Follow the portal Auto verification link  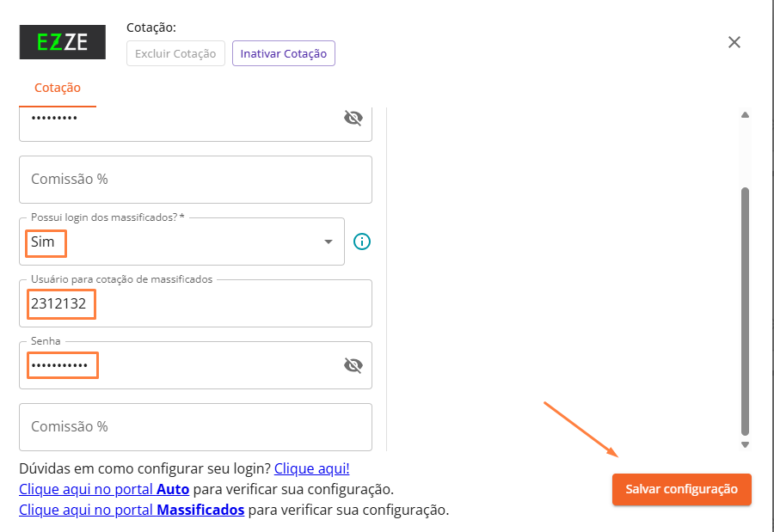tap(104, 489)
